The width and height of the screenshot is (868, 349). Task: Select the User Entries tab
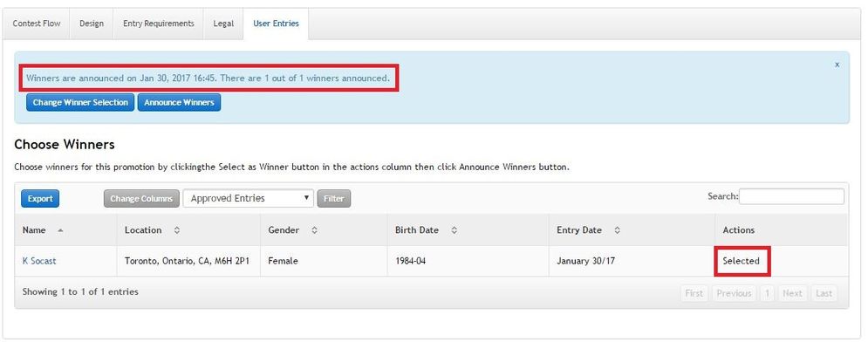pos(276,24)
